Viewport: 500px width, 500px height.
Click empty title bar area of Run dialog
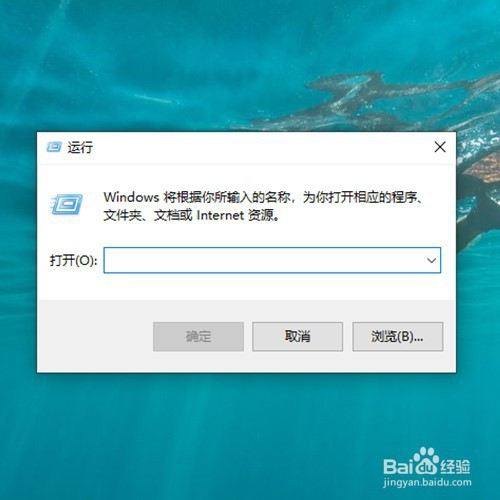[260, 147]
